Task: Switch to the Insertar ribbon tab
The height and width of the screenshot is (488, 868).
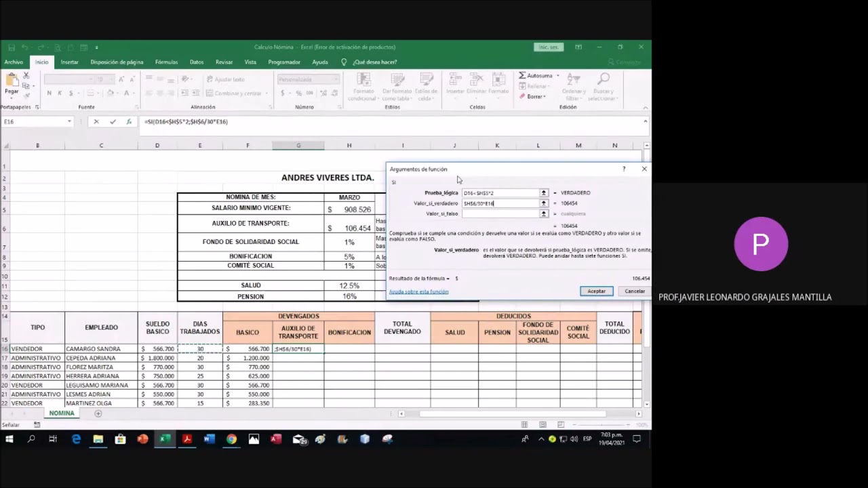Action: click(x=69, y=62)
